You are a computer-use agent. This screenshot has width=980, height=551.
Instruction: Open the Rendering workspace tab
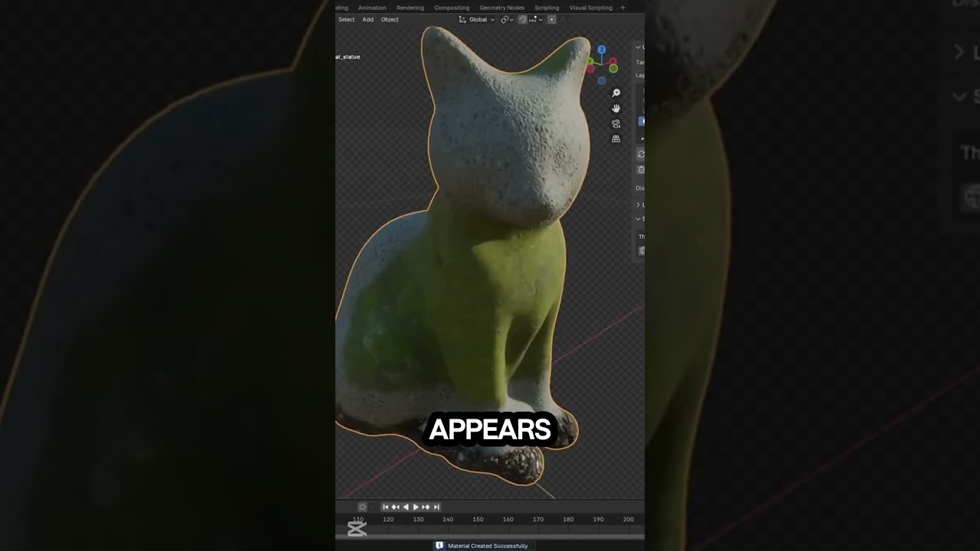tap(410, 8)
